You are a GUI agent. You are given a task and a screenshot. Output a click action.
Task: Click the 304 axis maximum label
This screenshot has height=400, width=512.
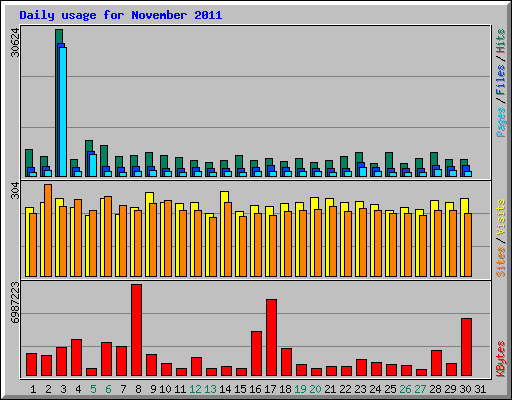(x=15, y=190)
